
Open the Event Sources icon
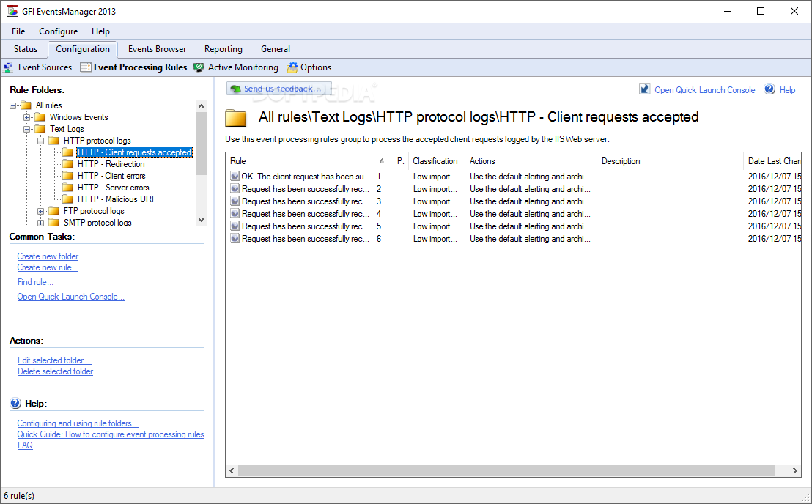[9, 67]
